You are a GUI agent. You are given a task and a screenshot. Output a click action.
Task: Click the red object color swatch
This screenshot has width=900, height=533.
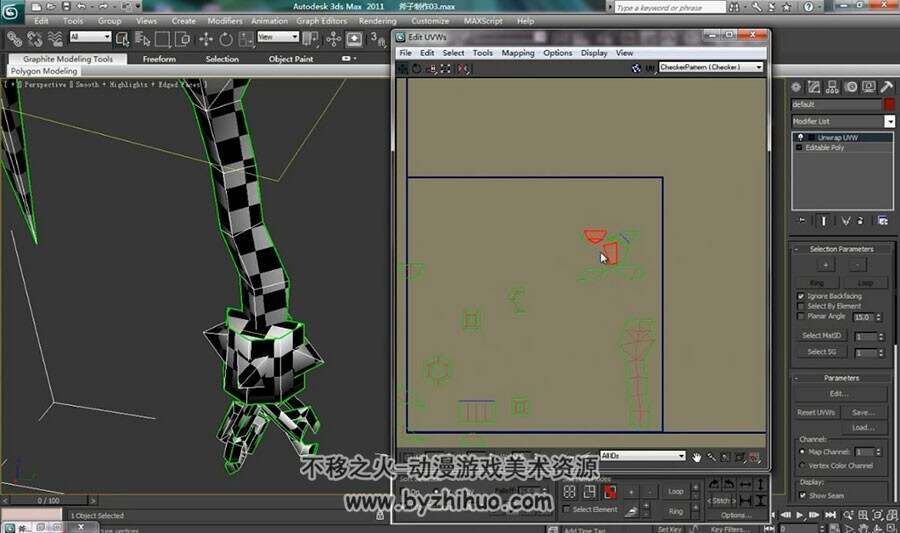tap(889, 104)
